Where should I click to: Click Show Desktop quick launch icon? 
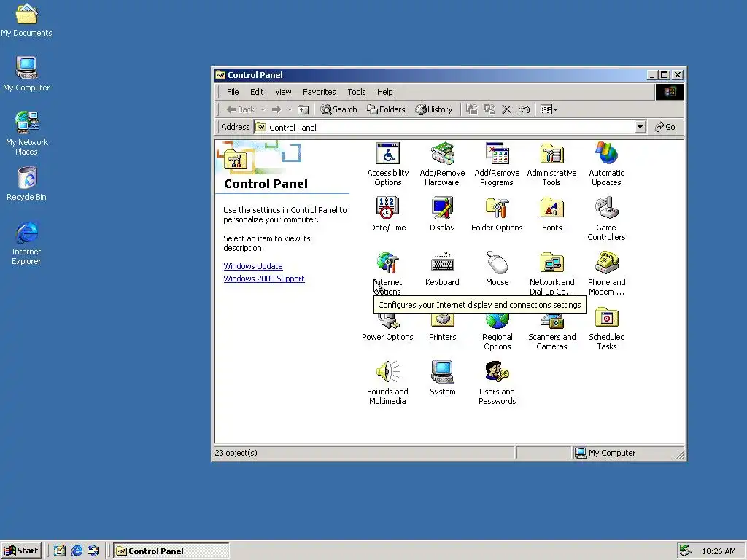(x=60, y=551)
